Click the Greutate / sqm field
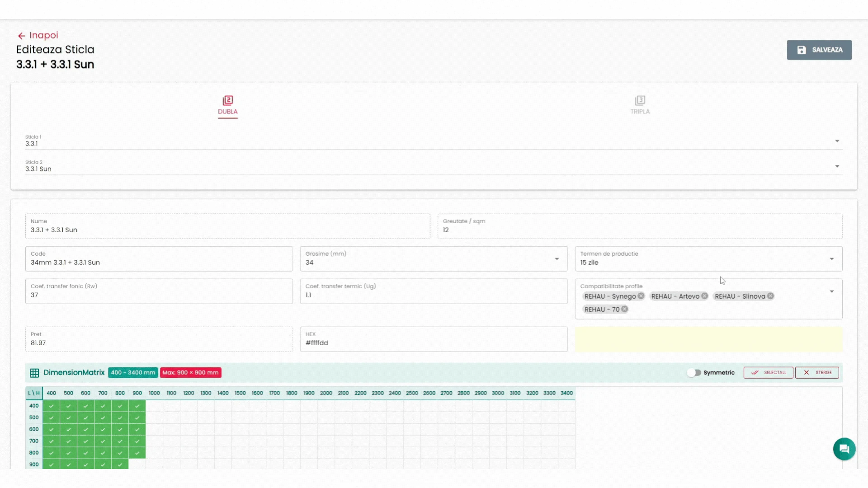The width and height of the screenshot is (868, 488). [x=640, y=226]
